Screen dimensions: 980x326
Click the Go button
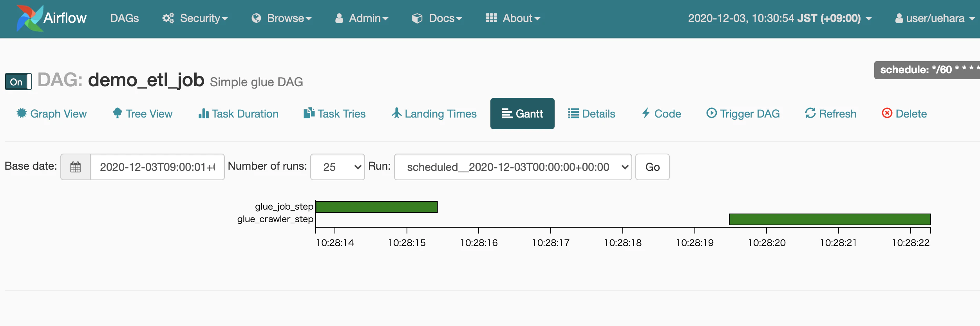pyautogui.click(x=653, y=167)
